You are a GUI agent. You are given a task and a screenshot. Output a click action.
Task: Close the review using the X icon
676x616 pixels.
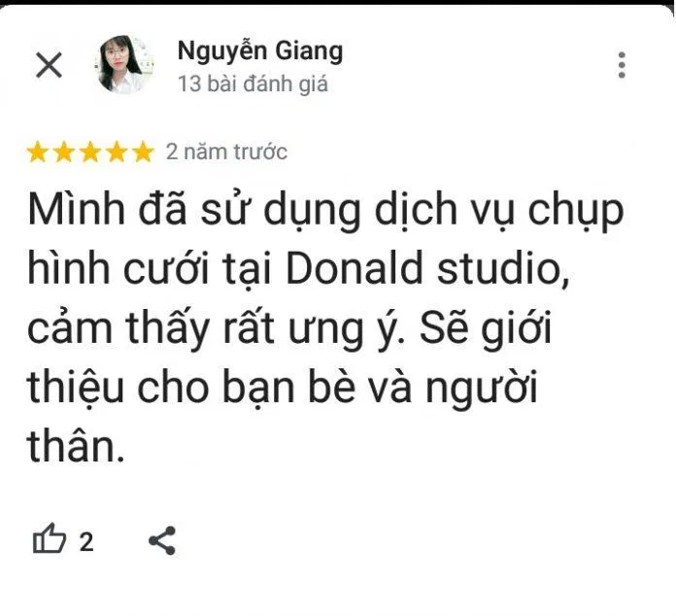(49, 65)
